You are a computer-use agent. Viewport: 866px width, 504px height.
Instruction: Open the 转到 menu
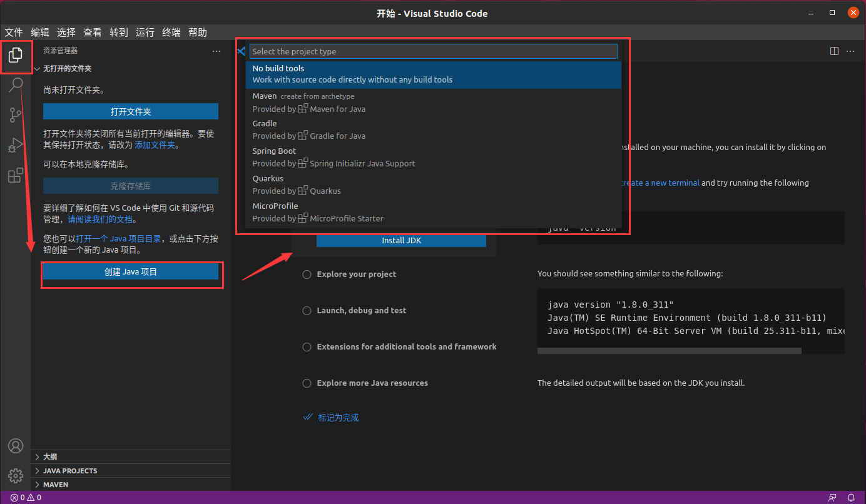click(119, 33)
